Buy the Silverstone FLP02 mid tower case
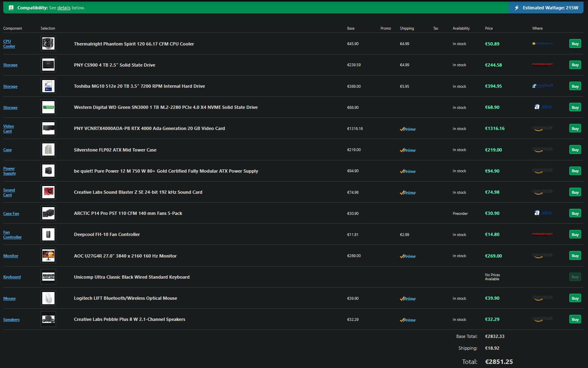 tap(575, 149)
